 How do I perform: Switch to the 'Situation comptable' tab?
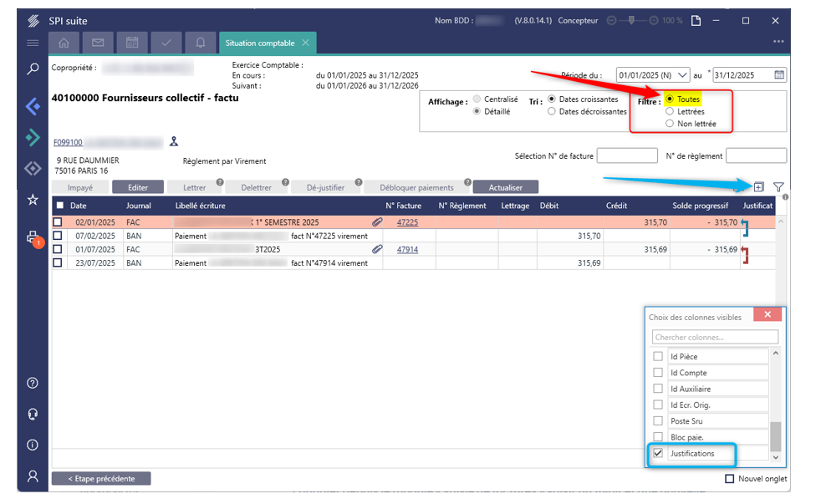coord(259,43)
